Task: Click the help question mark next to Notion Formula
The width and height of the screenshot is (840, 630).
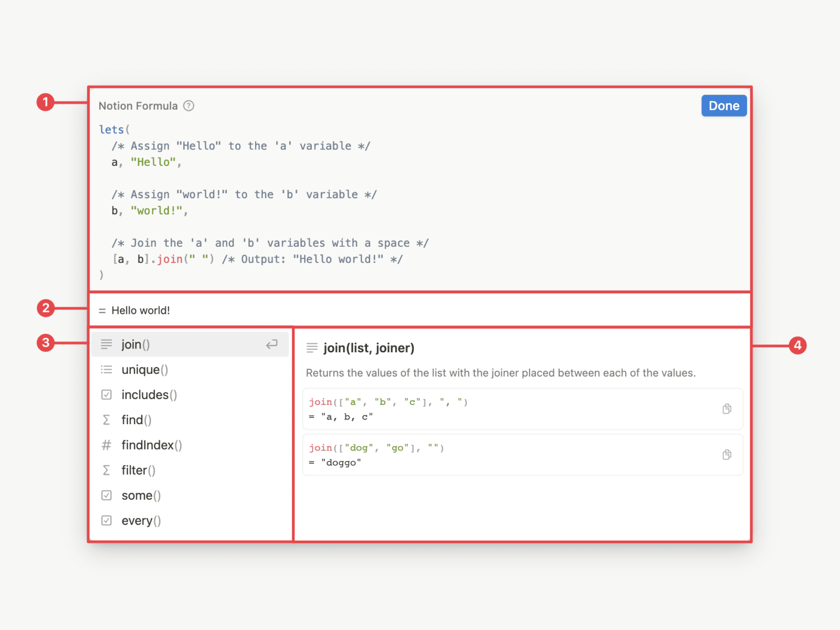Action: 188,106
